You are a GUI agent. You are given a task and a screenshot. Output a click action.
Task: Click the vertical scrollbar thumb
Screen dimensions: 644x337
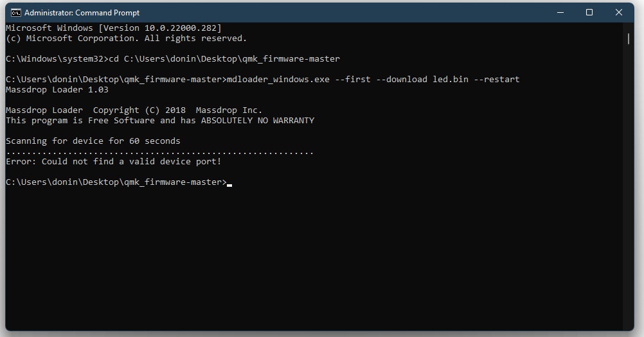tap(629, 37)
